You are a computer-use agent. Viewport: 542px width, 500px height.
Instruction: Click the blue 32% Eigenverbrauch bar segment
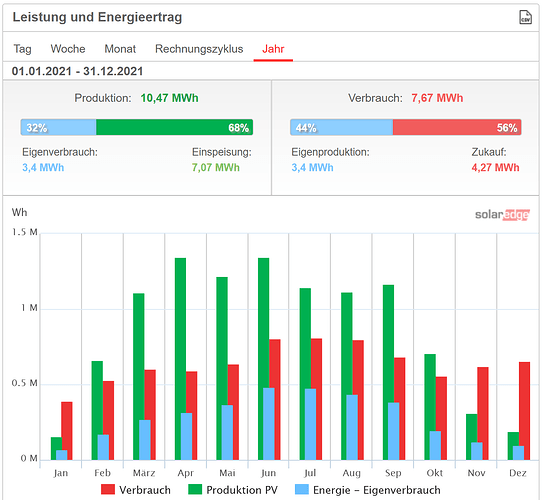pos(58,127)
